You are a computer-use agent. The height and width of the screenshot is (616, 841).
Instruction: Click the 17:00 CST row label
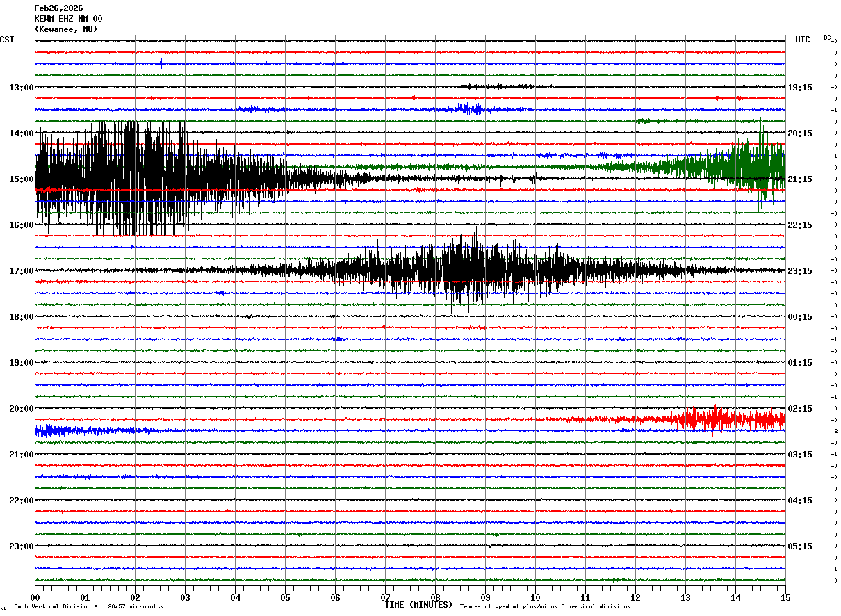click(21, 270)
